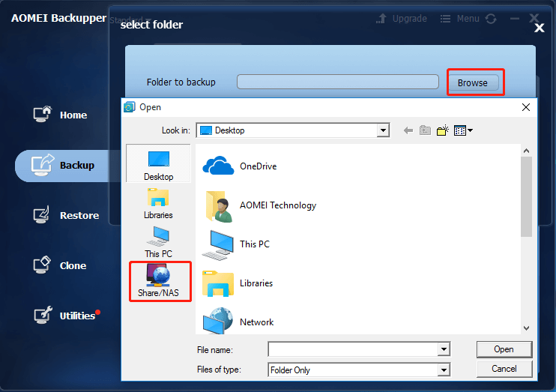Close the select folder dialog

(539, 28)
